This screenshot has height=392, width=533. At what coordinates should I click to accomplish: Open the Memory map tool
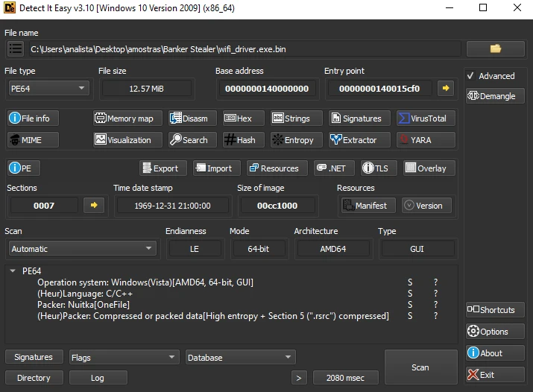124,118
